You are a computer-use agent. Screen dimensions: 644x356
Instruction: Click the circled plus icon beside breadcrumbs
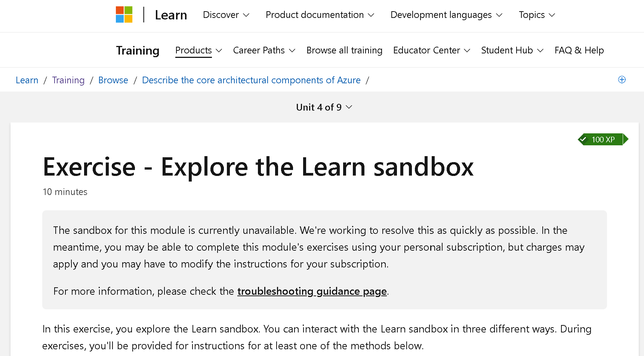(x=622, y=80)
